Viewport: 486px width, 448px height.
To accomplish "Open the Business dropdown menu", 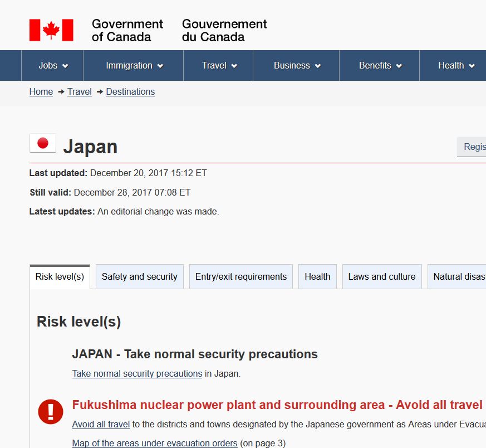I will tap(297, 66).
